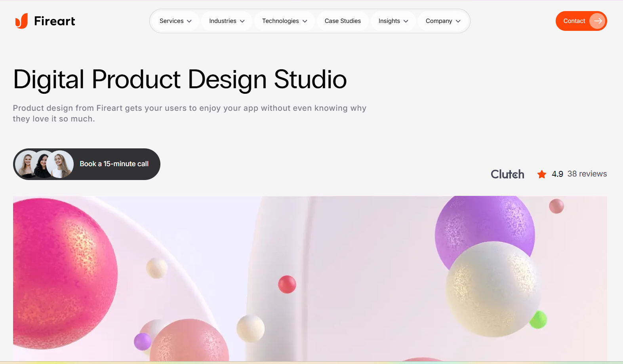Image resolution: width=623 pixels, height=364 pixels.
Task: Expand the Technologies dropdown chevron
Action: pos(305,21)
